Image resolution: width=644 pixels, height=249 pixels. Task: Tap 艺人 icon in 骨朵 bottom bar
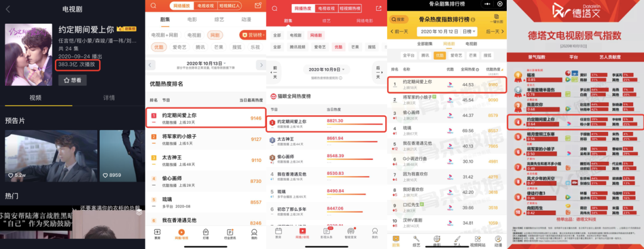(x=457, y=240)
